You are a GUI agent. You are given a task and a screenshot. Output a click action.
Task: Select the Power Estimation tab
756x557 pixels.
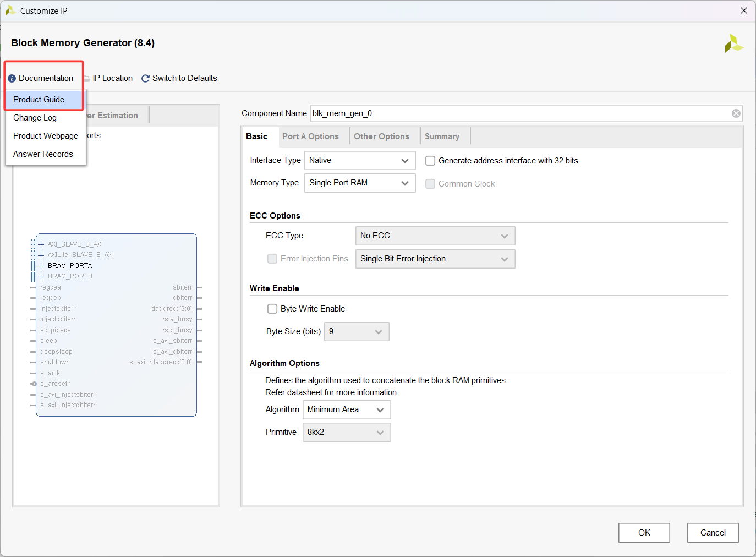[117, 116]
